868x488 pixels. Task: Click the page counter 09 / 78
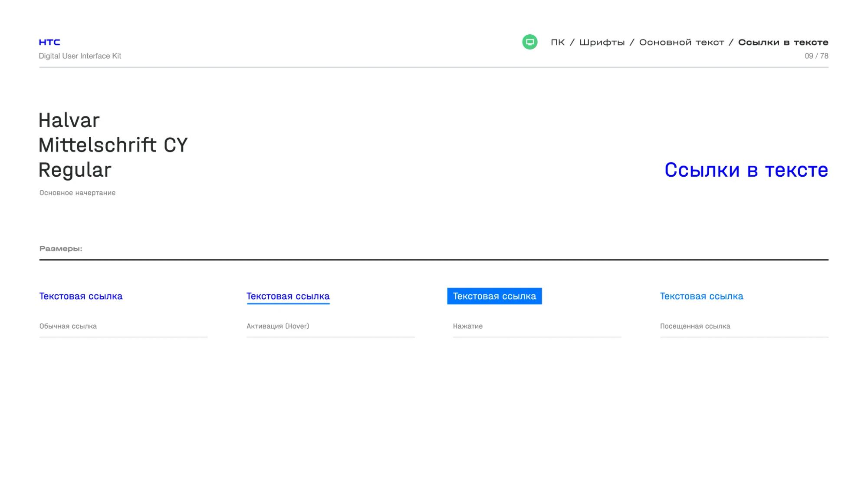pyautogui.click(x=816, y=56)
